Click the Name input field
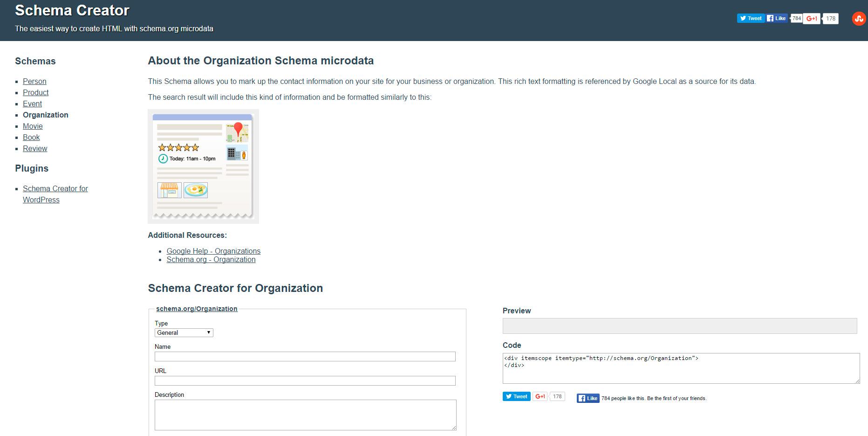The height and width of the screenshot is (436, 868). coord(305,356)
